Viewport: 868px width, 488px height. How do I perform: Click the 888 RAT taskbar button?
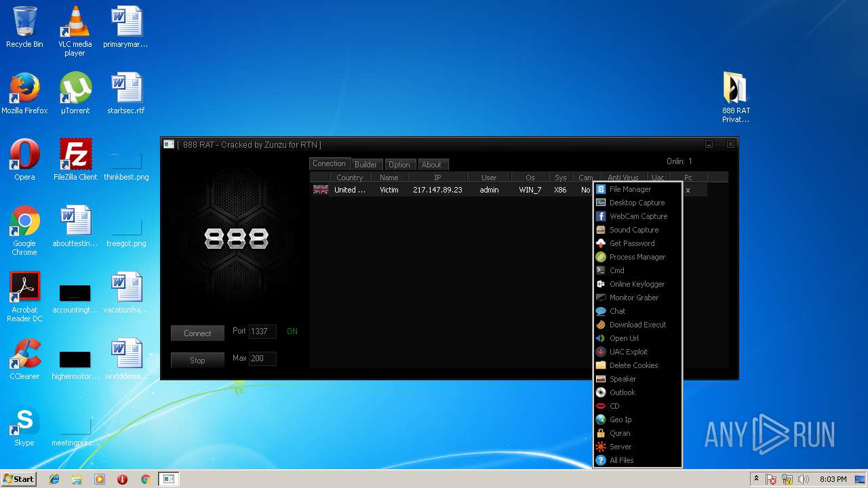click(x=169, y=479)
